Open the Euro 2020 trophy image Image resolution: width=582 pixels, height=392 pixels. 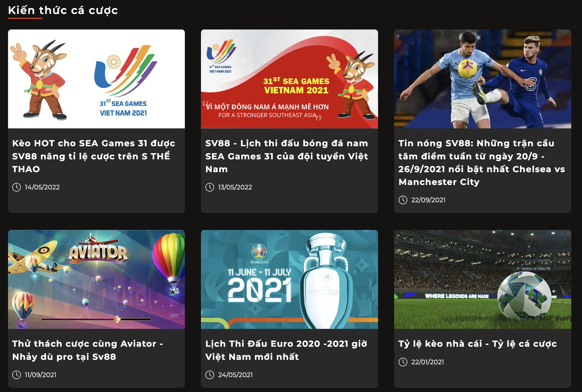(x=290, y=279)
